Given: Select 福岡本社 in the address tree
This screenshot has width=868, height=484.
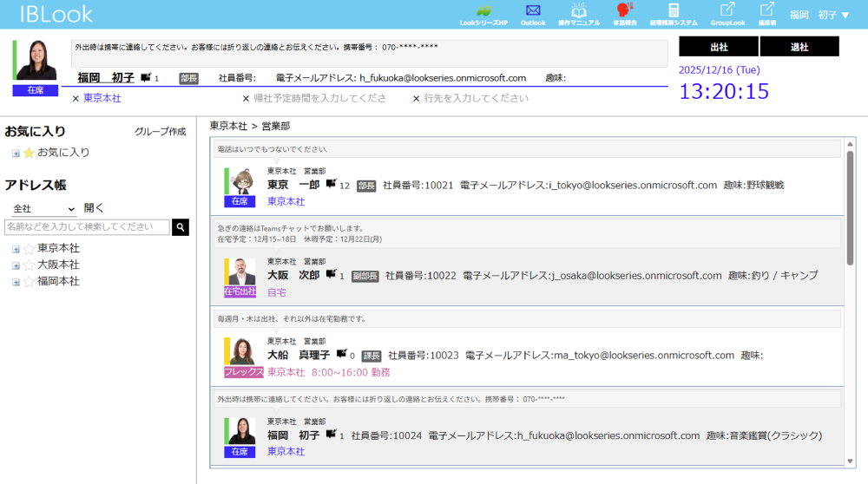Looking at the screenshot, I should (x=58, y=282).
